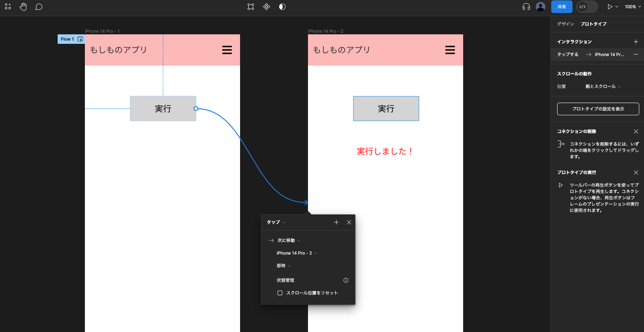Select the iPhone 14 Pro - 1 frame label
Image resolution: width=644 pixels, height=332 pixels.
coord(102,31)
